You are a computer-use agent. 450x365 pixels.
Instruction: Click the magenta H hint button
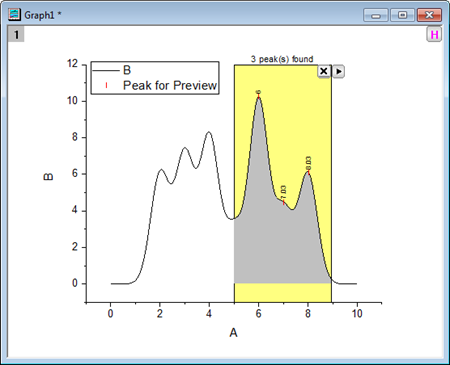tap(434, 34)
